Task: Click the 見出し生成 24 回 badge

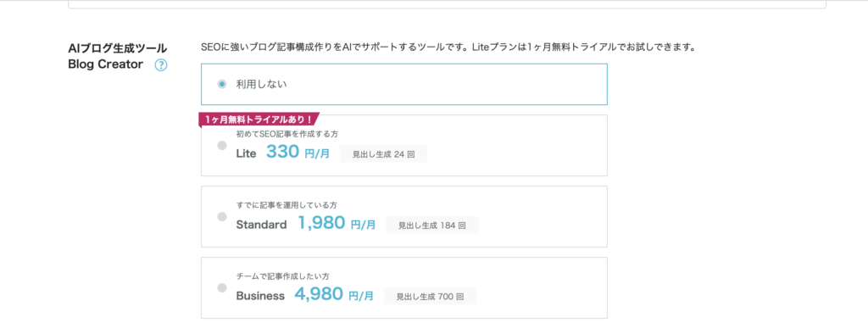Action: click(x=384, y=154)
